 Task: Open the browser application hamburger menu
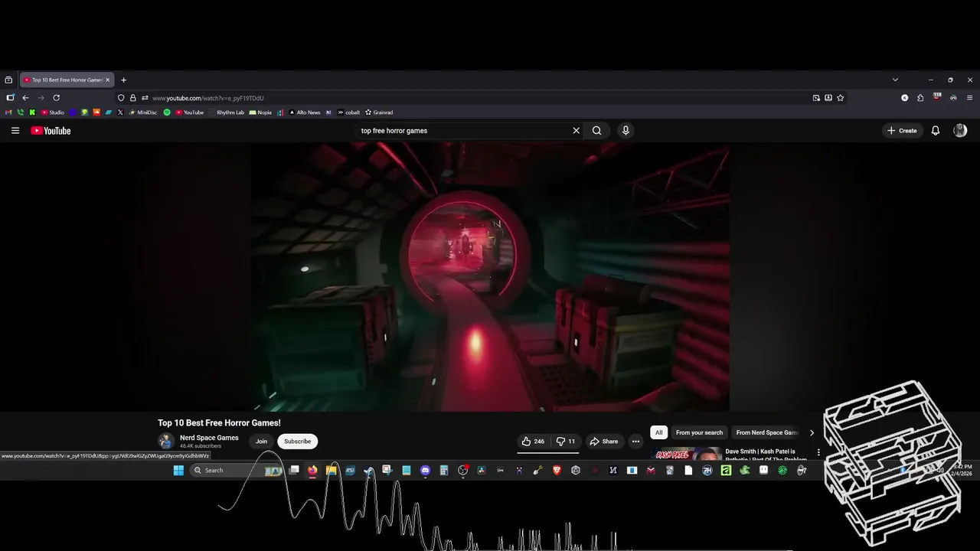tap(970, 98)
